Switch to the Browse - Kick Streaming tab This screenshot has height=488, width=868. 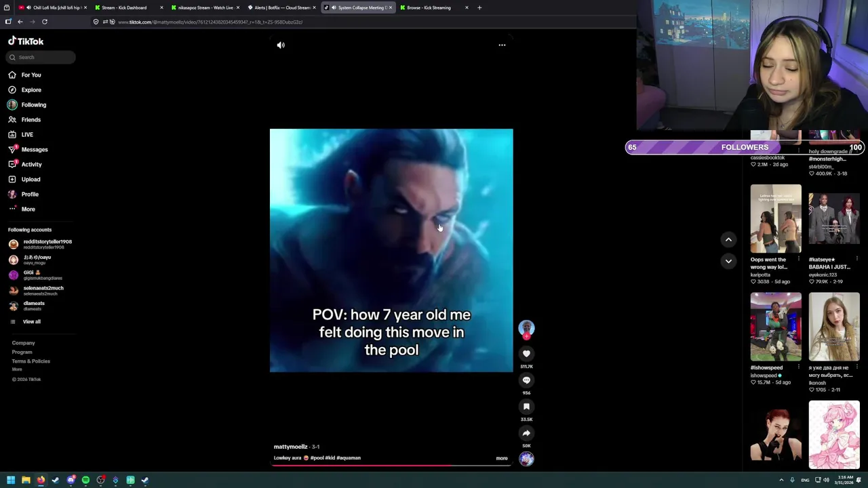click(434, 7)
